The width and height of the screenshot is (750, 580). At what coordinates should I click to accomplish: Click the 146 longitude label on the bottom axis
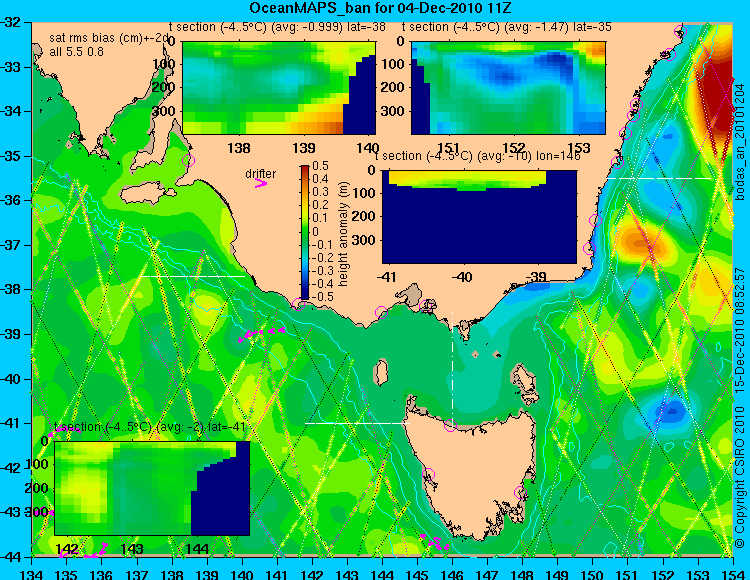pos(452,574)
